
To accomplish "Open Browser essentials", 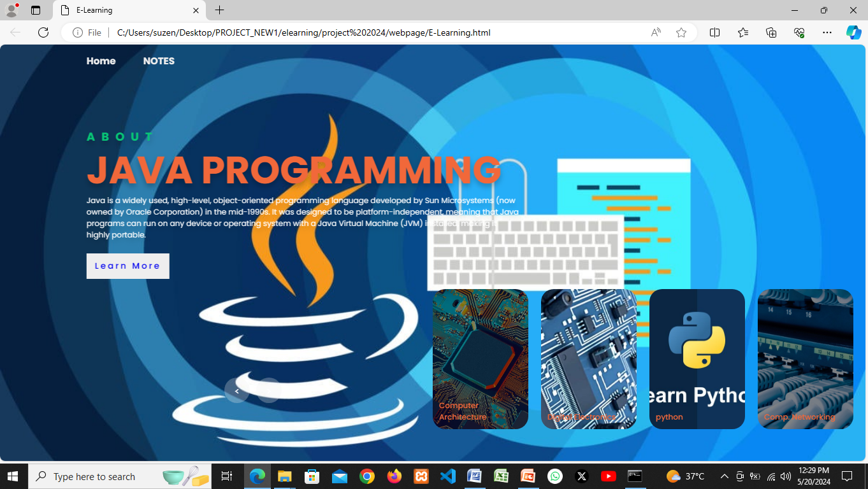I will click(x=799, y=32).
